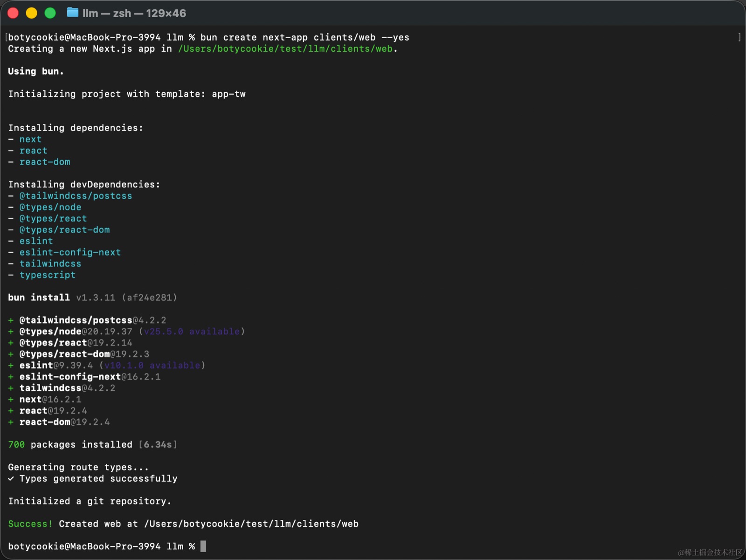746x560 pixels.
Task: Click the installed line '@types/react@19.2.14'
Action: point(76,343)
